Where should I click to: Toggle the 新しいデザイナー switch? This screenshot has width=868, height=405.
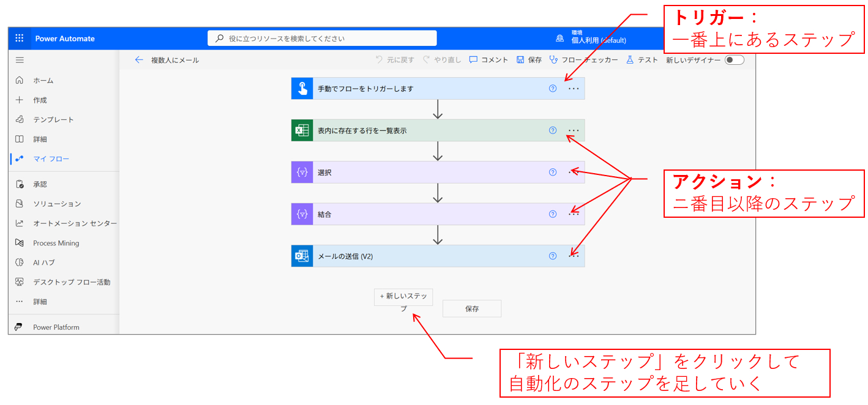click(x=734, y=60)
